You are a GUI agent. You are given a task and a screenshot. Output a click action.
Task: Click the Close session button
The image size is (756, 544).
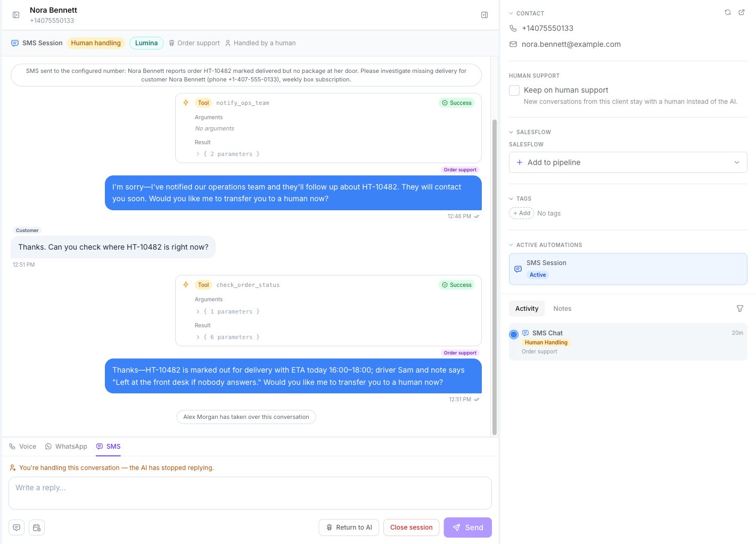tap(412, 527)
